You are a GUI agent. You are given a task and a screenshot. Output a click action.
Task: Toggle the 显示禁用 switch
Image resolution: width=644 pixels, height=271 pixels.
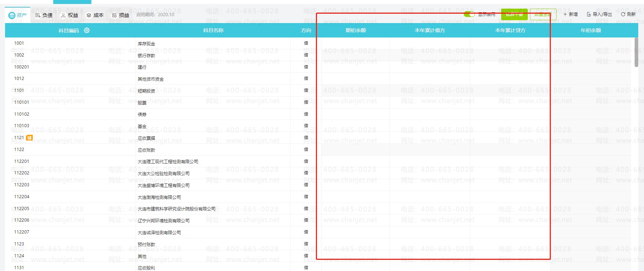click(469, 14)
